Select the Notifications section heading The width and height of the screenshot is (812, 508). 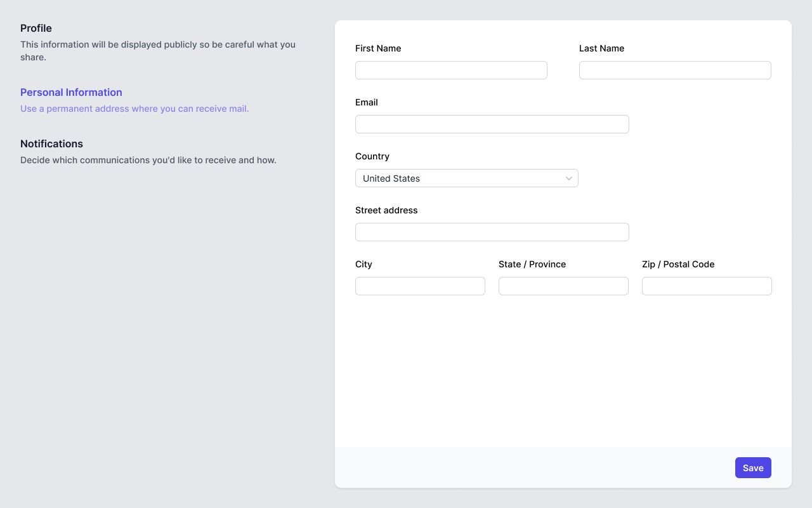[x=51, y=144]
